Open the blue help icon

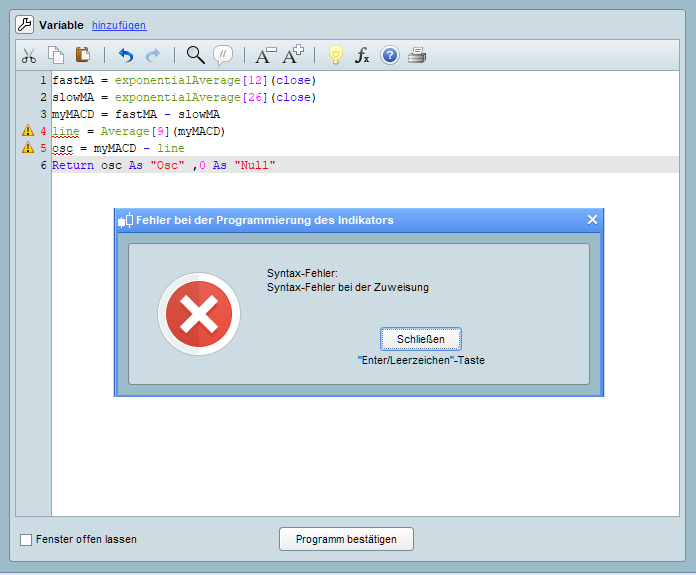pyautogui.click(x=390, y=56)
